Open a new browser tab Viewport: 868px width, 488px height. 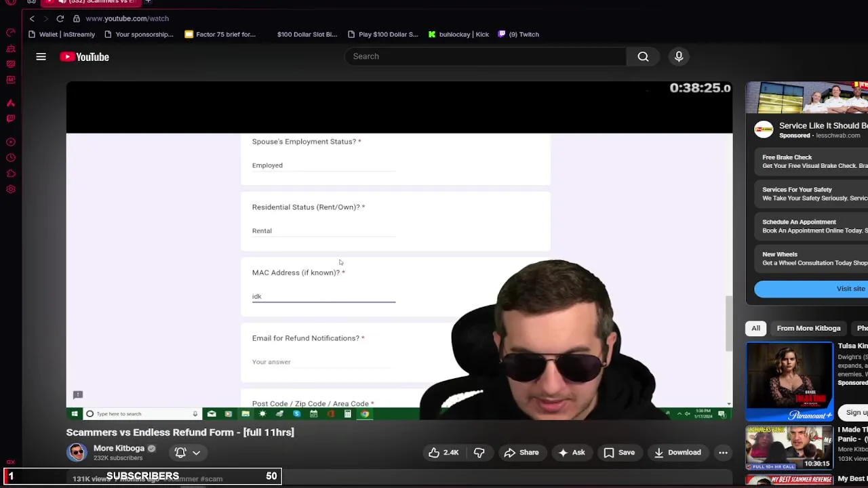pyautogui.click(x=148, y=2)
